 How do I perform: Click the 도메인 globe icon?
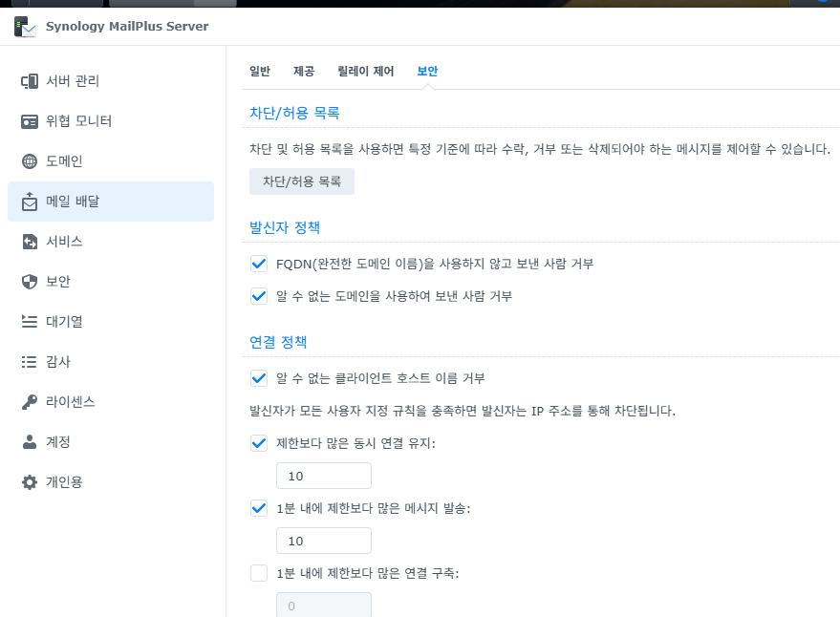pos(30,161)
